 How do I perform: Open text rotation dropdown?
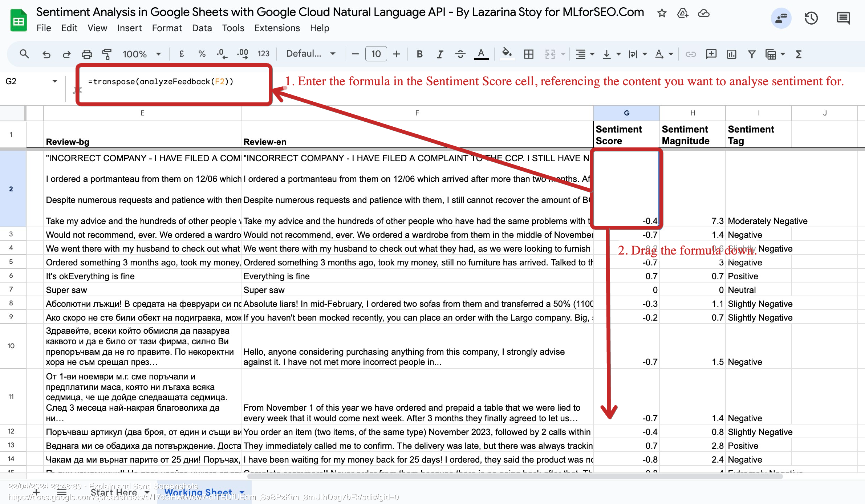[x=664, y=54]
